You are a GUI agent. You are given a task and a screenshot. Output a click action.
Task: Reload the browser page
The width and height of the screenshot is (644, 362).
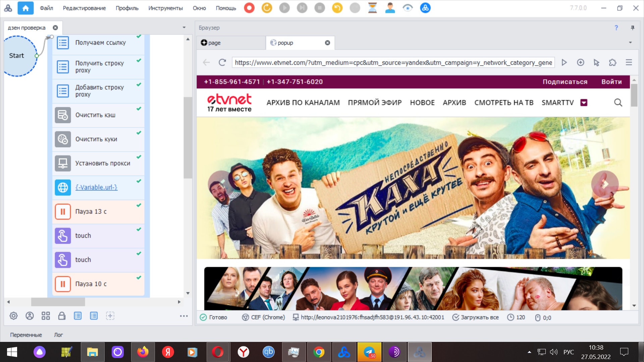tap(222, 62)
